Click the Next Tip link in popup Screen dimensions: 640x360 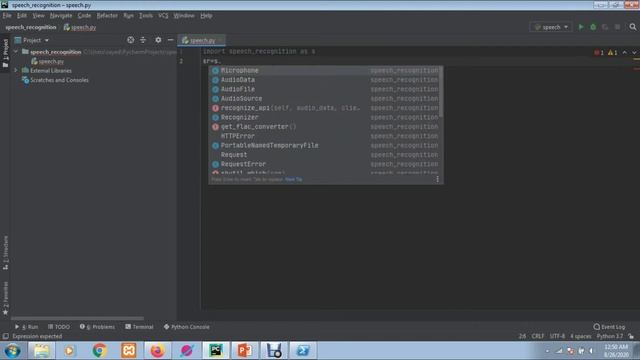pos(293,179)
